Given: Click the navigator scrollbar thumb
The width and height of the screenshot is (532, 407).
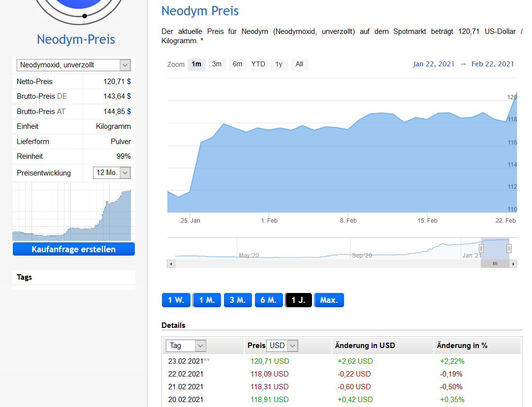Looking at the screenshot, I should point(495,263).
